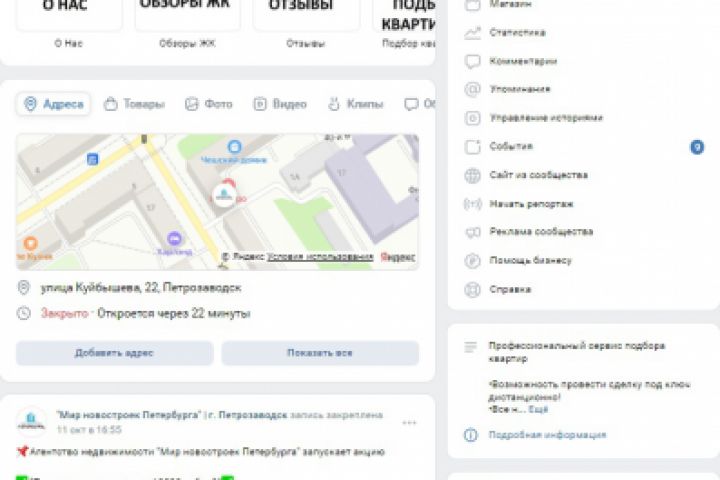Click the Реклама сообщества megaphone icon

[x=472, y=232]
